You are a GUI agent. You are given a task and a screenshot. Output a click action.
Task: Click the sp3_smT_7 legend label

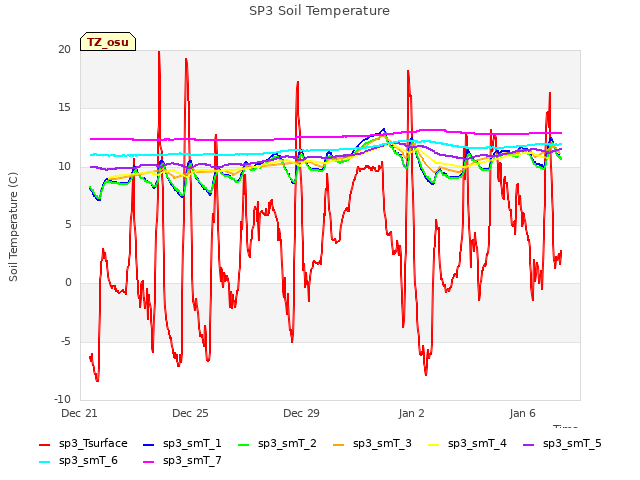192,460
